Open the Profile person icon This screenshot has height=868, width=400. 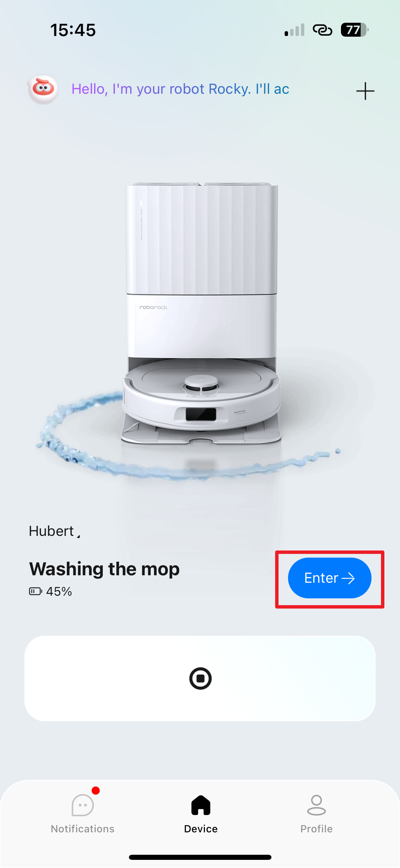point(316,805)
